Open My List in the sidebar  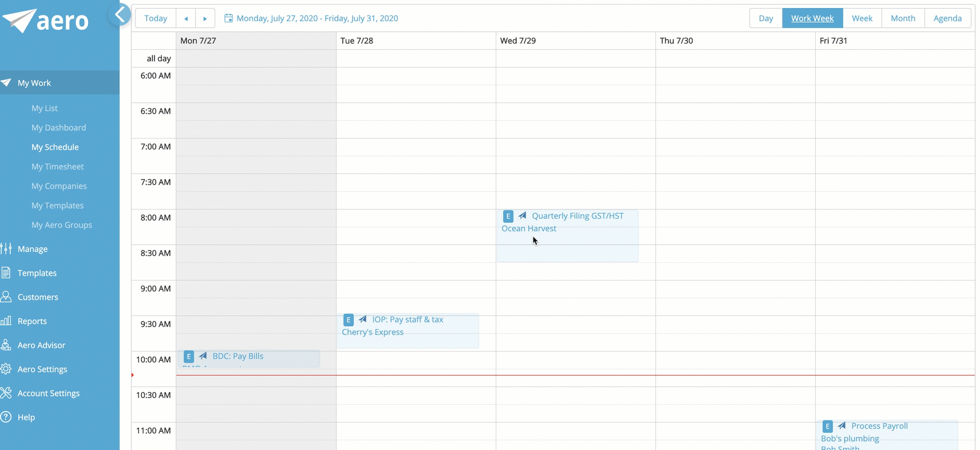[x=45, y=108]
